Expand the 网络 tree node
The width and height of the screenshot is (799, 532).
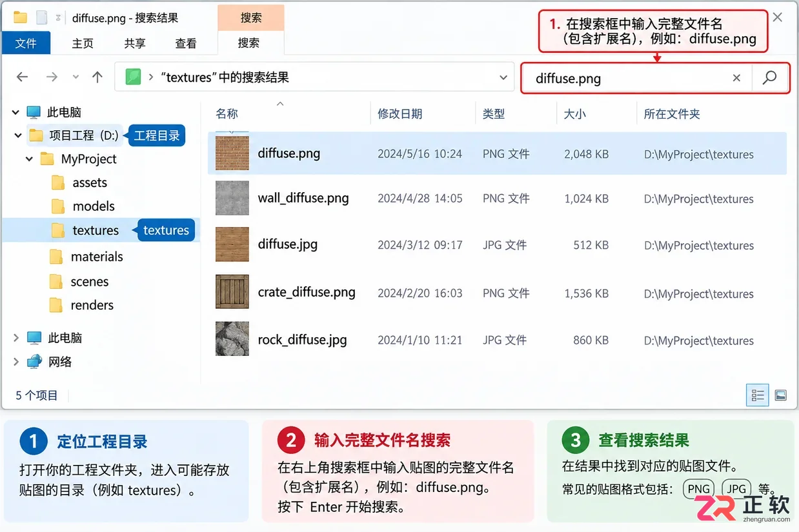point(15,362)
